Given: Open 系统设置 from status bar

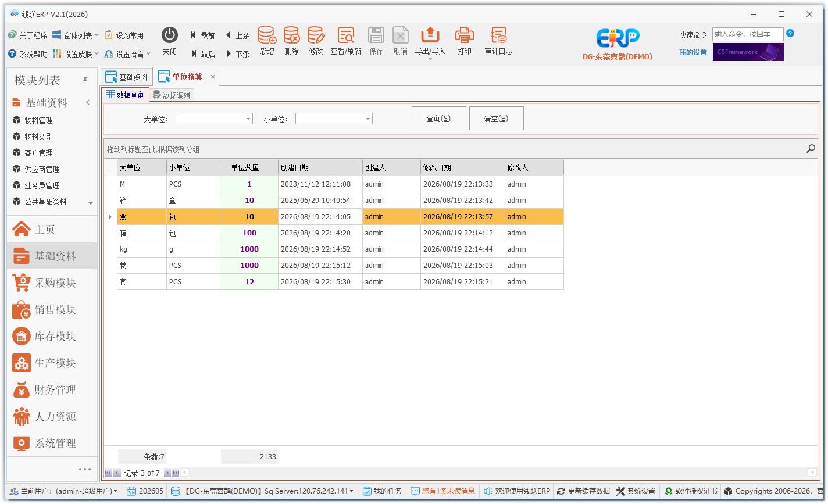Looking at the screenshot, I should pyautogui.click(x=636, y=491).
